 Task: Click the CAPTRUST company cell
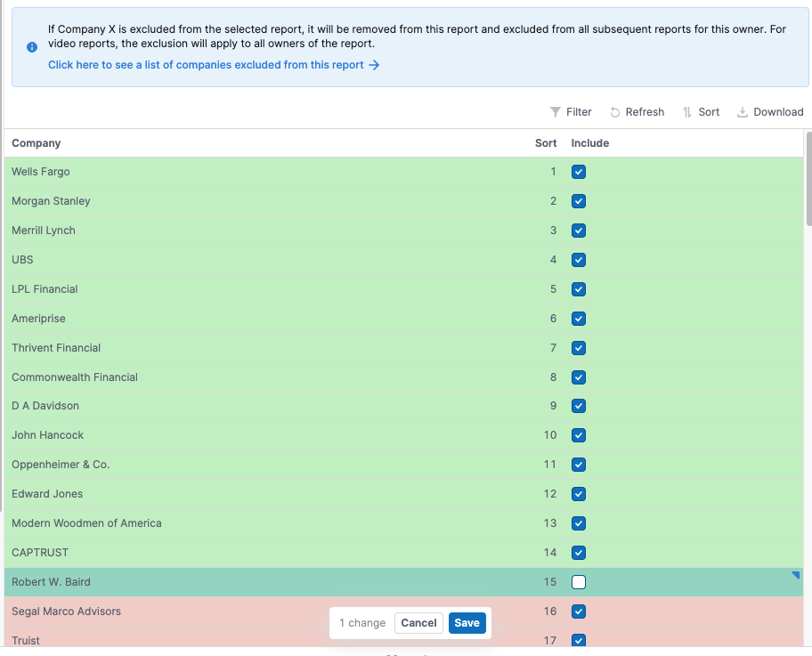pos(40,553)
